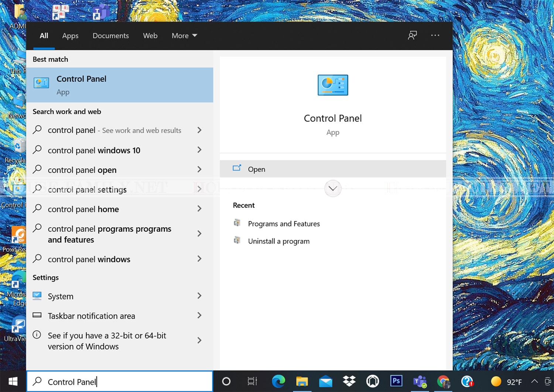Switch to the Apps search tab
This screenshot has height=392, width=554.
coord(70,36)
